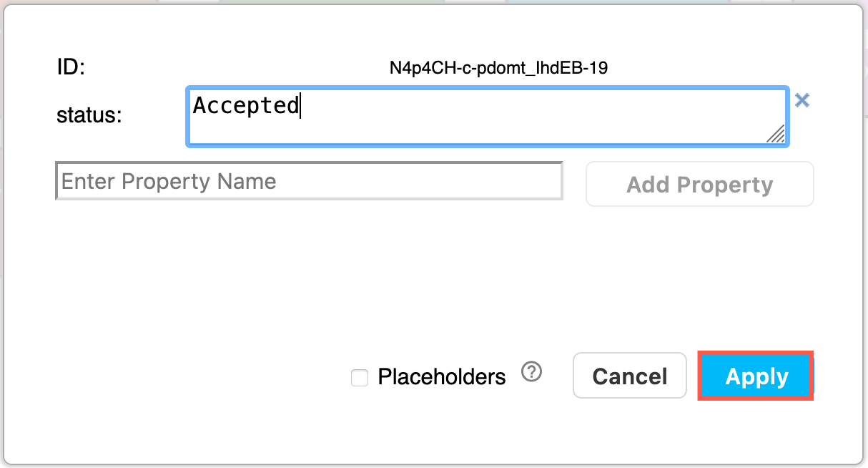Click the Add Property button
The width and height of the screenshot is (868, 468).
tap(699, 184)
